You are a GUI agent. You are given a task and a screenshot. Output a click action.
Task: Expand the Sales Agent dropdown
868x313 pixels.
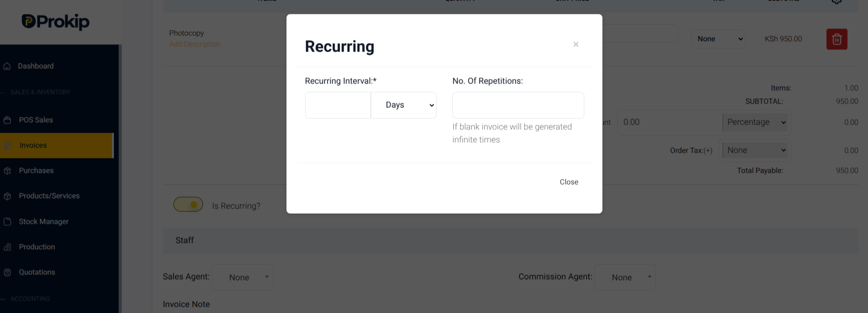pos(243,277)
